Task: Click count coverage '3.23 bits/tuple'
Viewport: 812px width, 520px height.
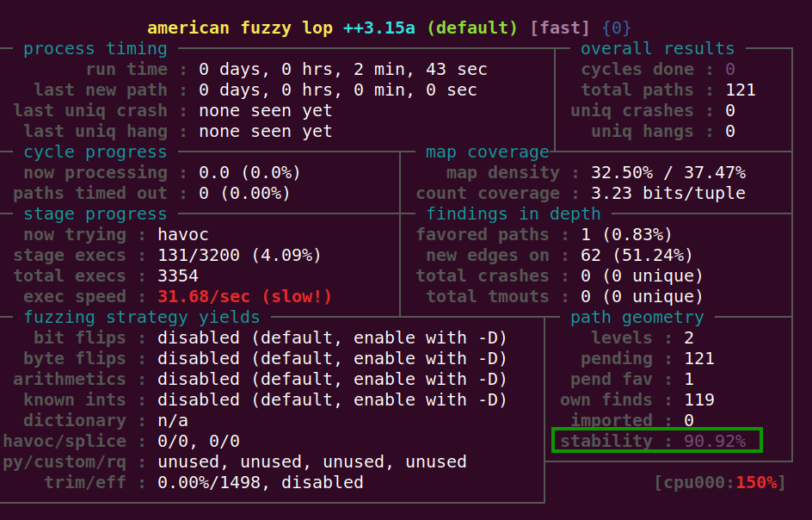Action: pos(668,194)
